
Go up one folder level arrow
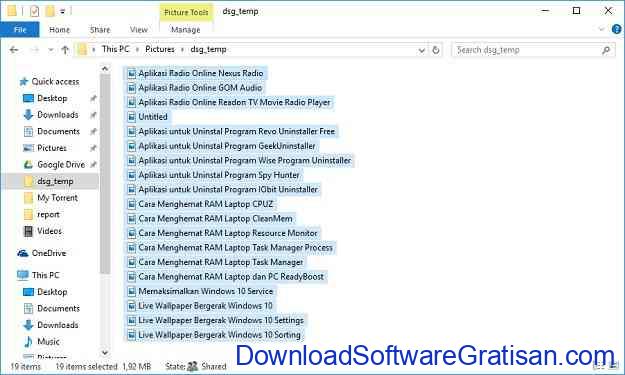65,50
